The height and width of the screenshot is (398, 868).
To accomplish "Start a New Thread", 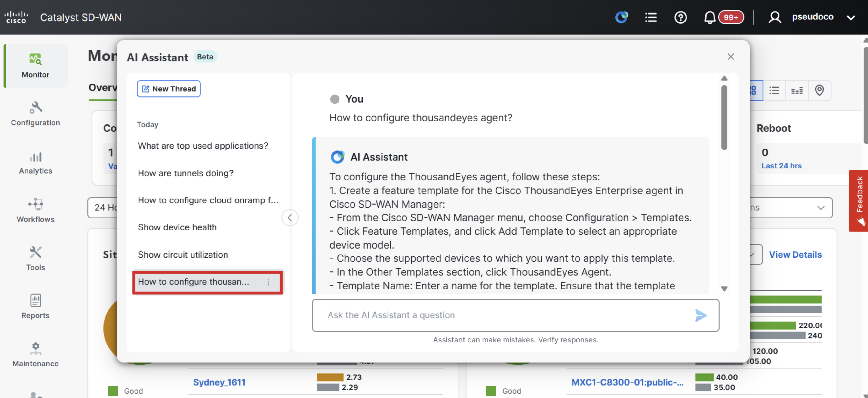I will (x=169, y=89).
